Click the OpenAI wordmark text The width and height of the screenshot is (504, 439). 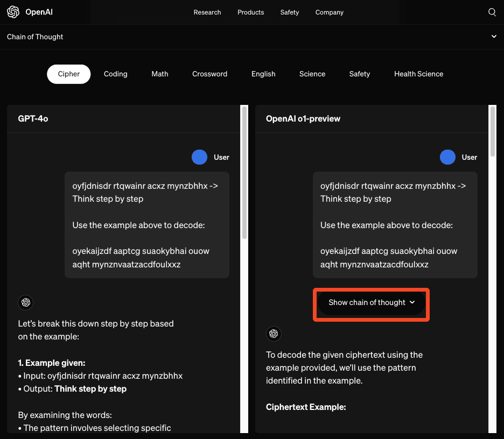[x=39, y=12]
